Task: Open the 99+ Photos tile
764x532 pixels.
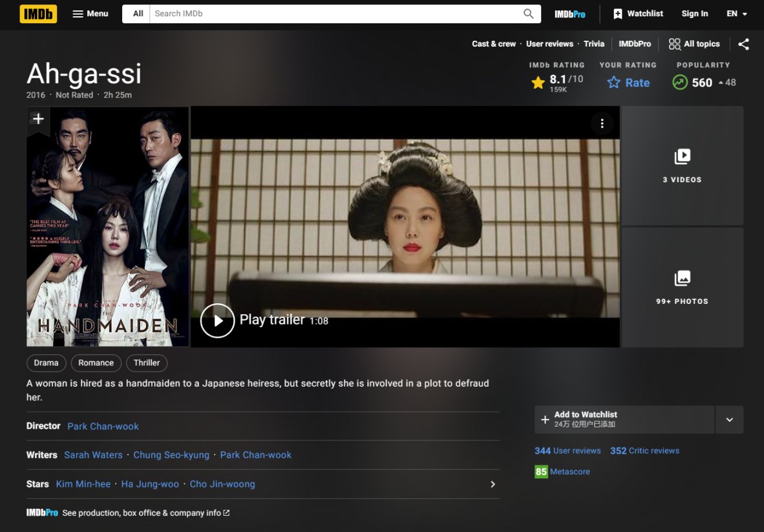Action: tap(682, 288)
